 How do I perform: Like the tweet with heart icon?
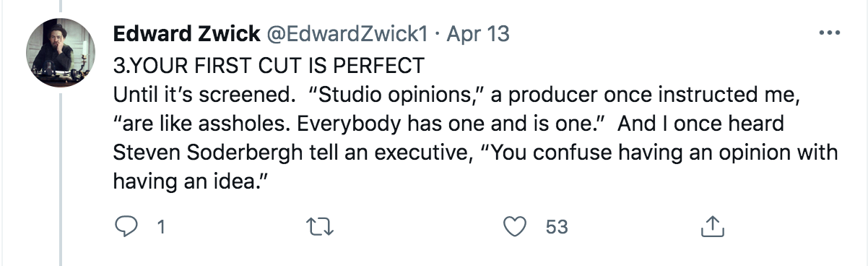pyautogui.click(x=514, y=227)
